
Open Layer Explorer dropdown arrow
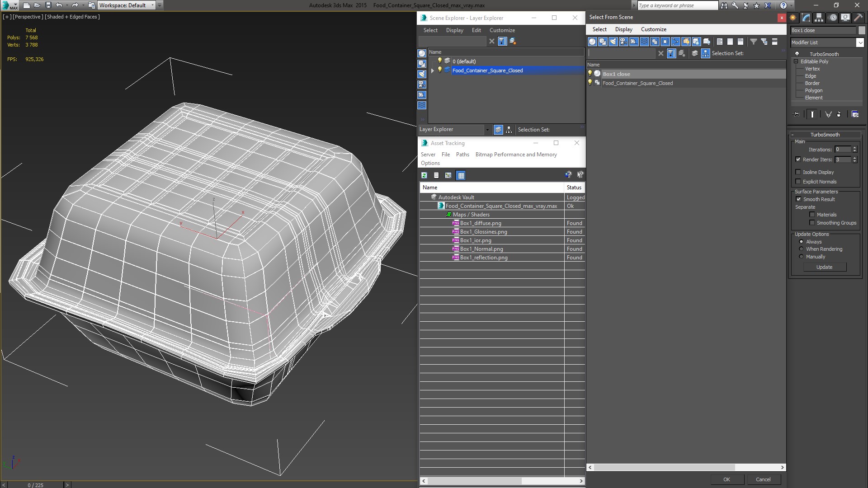click(487, 130)
